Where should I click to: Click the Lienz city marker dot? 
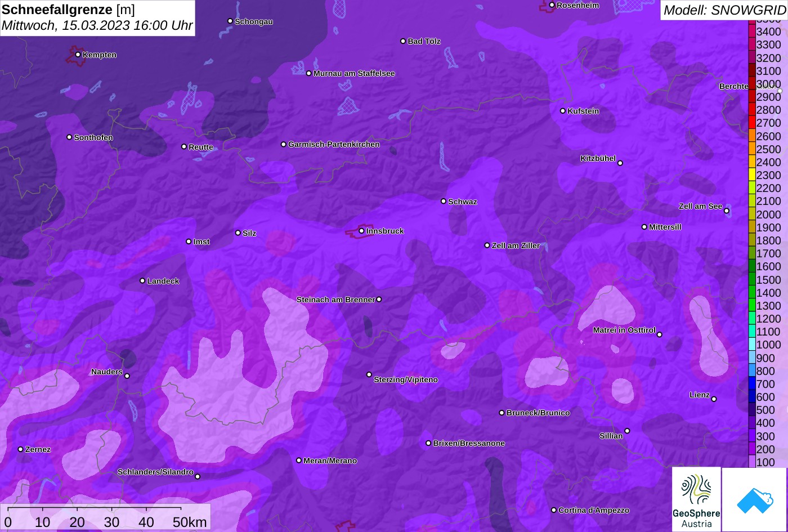(x=714, y=399)
